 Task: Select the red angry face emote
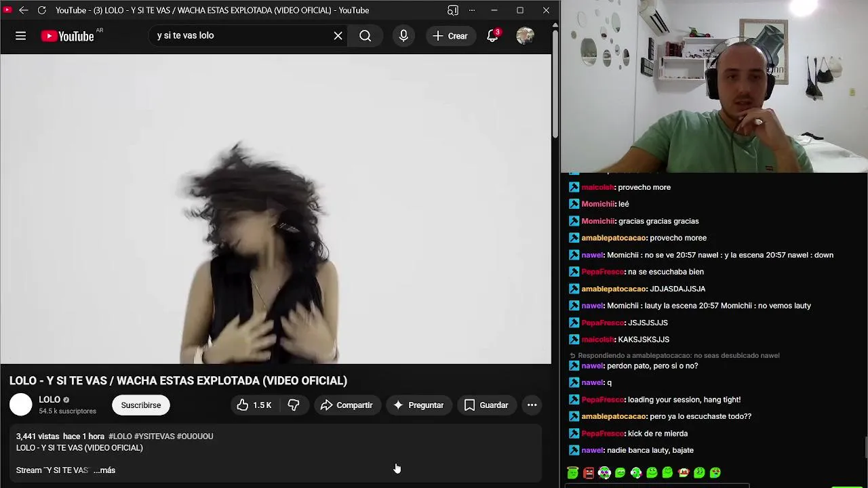589,473
